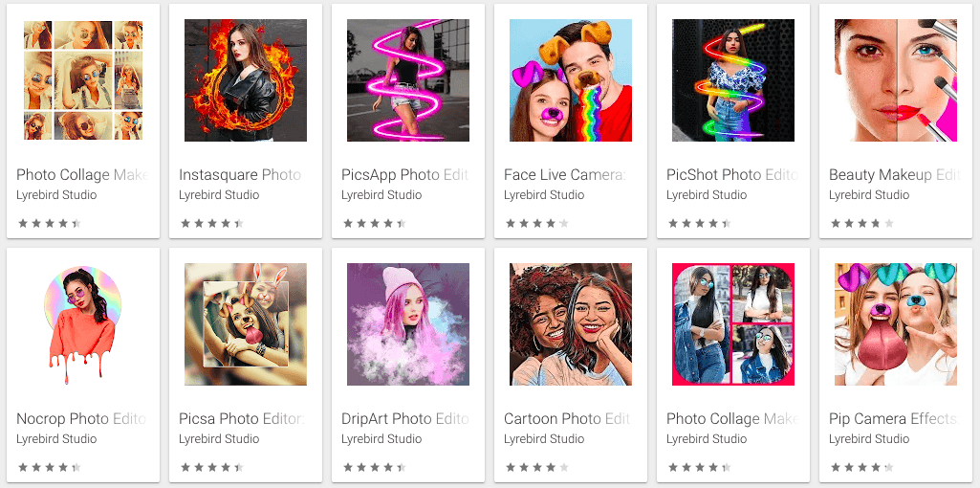The image size is (980, 488).
Task: Open the Nocrop Photo Editor dripping icon
Action: [83, 324]
